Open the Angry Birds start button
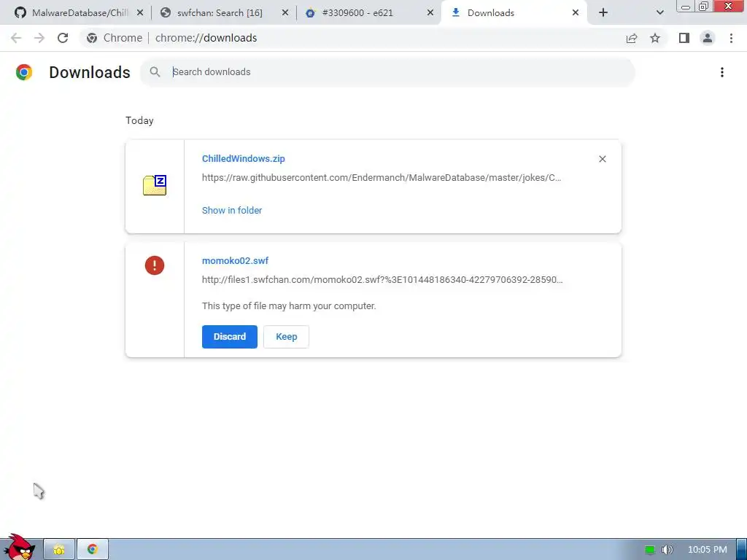Viewport: 747px width, 560px height. pos(19,548)
